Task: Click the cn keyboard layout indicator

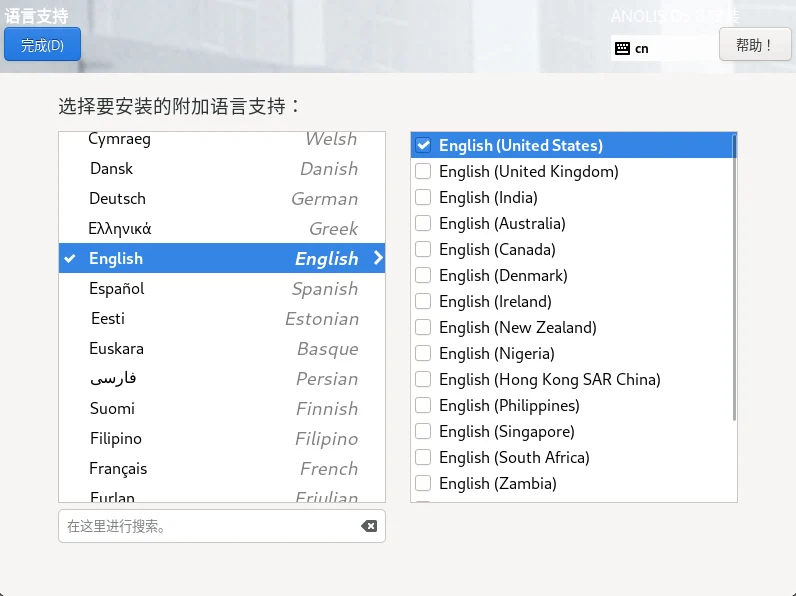Action: click(665, 48)
